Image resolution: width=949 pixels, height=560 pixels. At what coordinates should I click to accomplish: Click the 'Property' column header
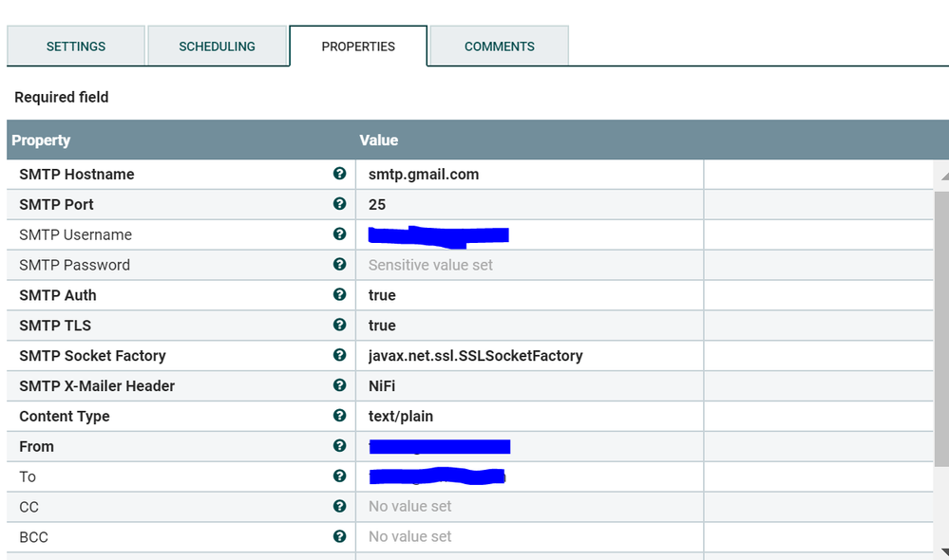pyautogui.click(x=41, y=140)
